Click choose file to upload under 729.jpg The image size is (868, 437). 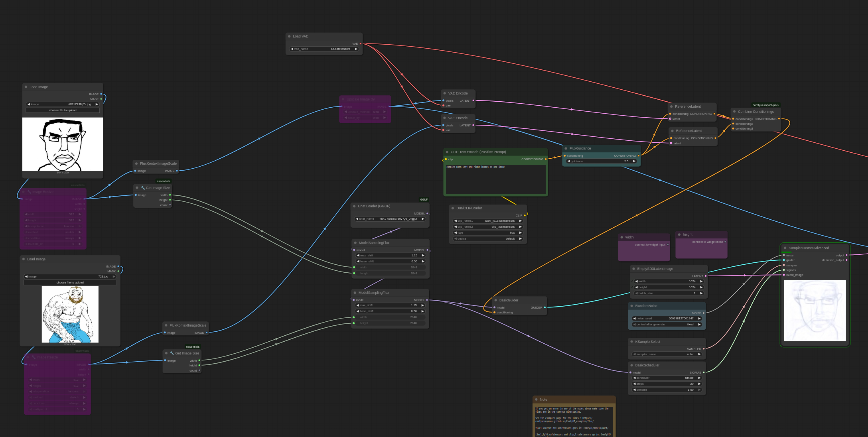point(70,283)
